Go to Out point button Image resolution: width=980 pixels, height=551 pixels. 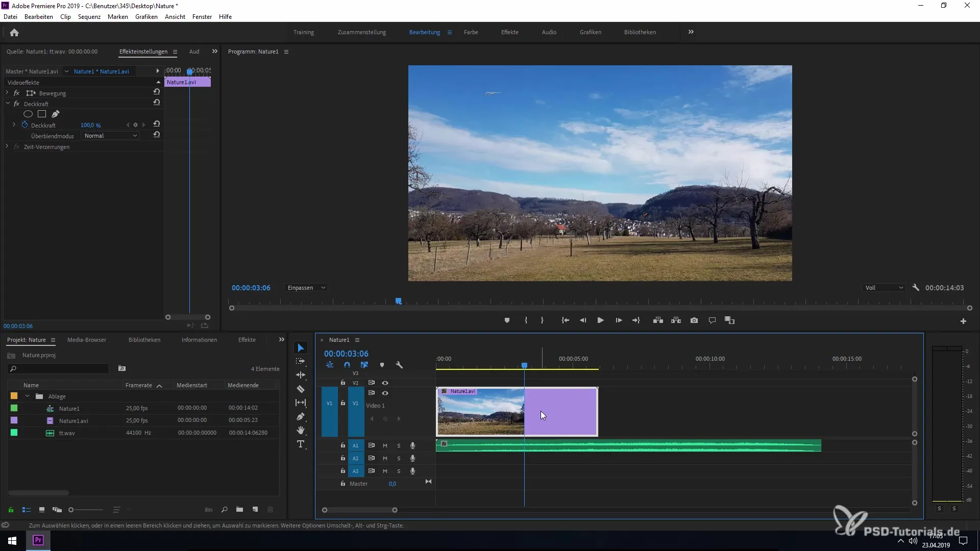636,320
